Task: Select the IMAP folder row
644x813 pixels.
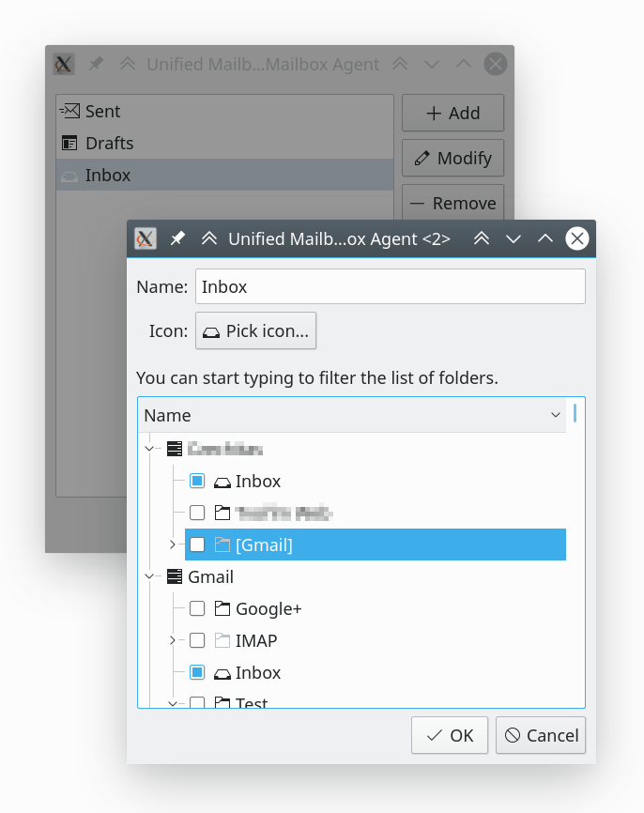Action: 376,640
